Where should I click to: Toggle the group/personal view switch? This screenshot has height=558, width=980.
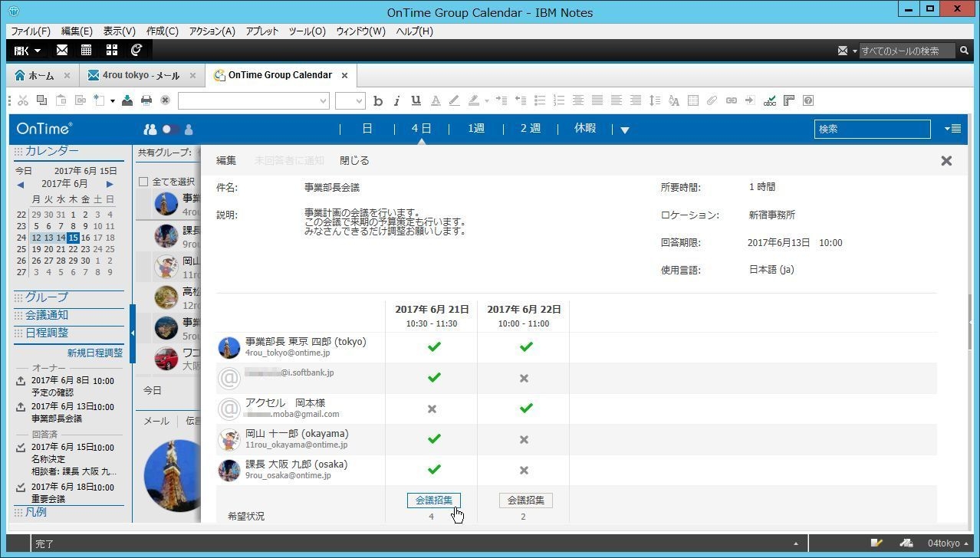click(x=169, y=129)
